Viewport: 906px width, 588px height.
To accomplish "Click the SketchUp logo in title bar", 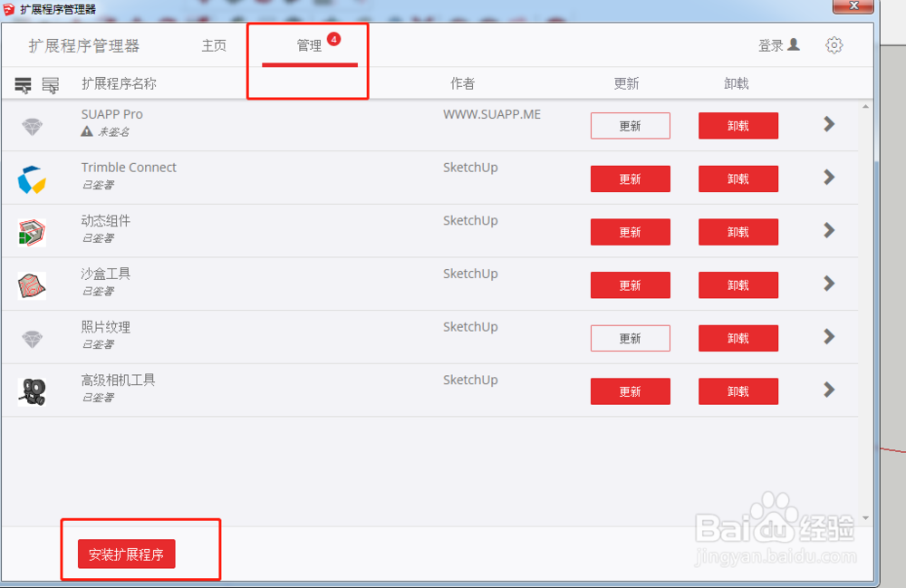I will [9, 9].
